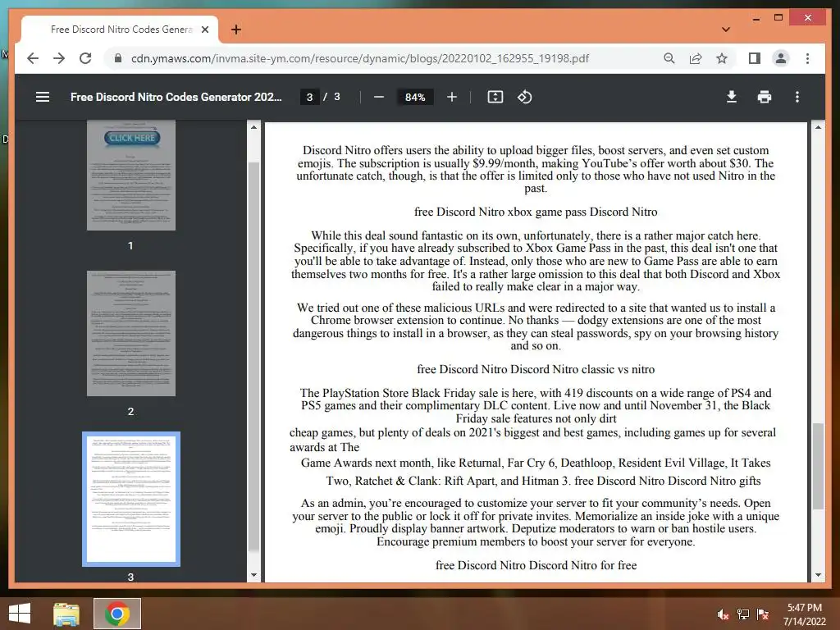Click the Fit to page icon
840x630 pixels.
click(495, 97)
